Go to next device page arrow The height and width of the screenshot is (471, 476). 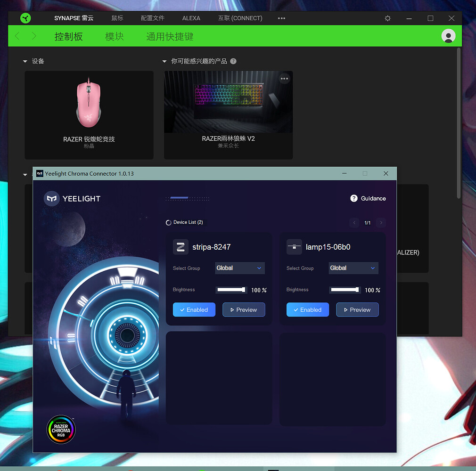pyautogui.click(x=381, y=222)
